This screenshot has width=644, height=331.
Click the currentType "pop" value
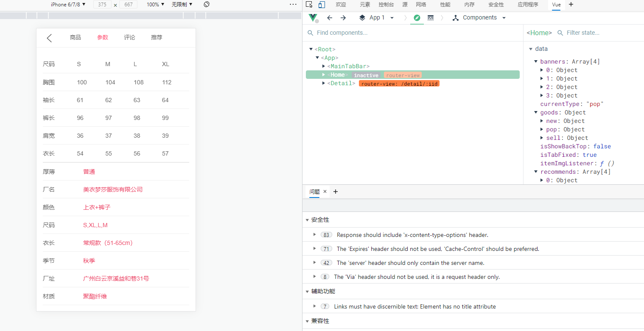point(595,104)
